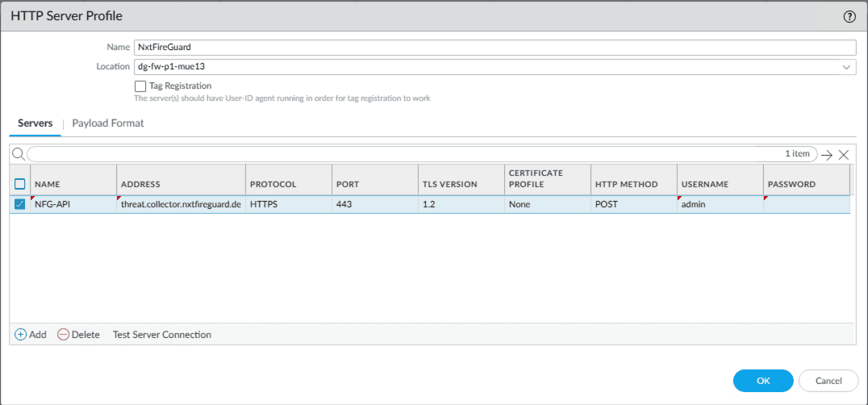Click the Add plus icon

(21, 334)
